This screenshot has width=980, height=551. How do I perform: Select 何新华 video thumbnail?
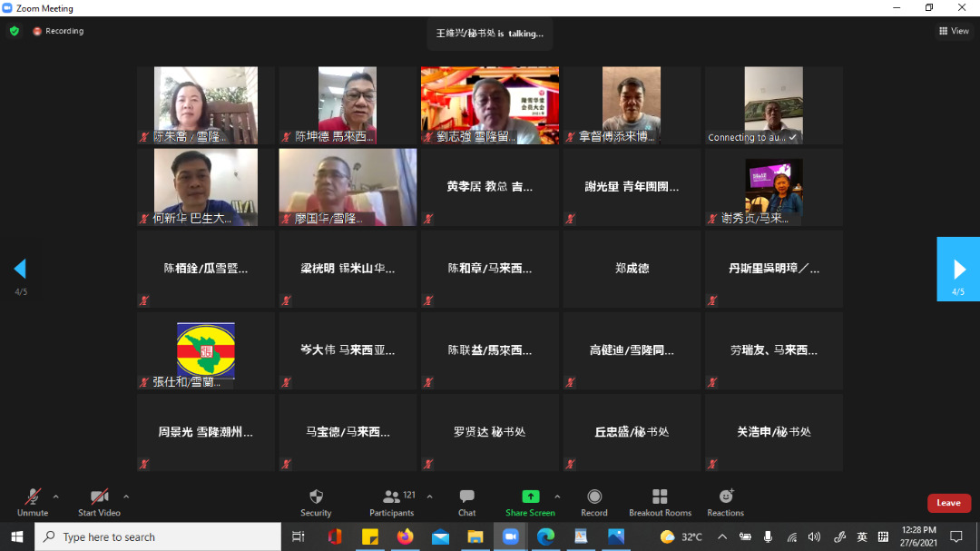tap(206, 187)
